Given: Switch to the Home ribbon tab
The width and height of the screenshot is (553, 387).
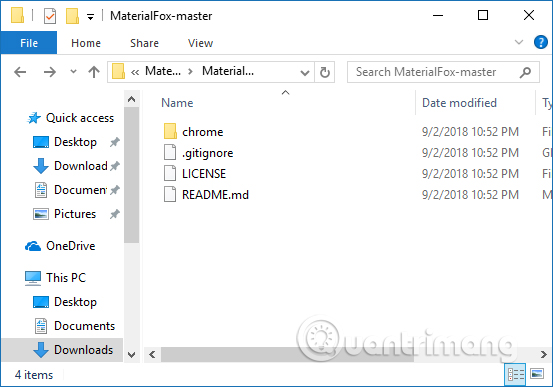Looking at the screenshot, I should (x=86, y=43).
